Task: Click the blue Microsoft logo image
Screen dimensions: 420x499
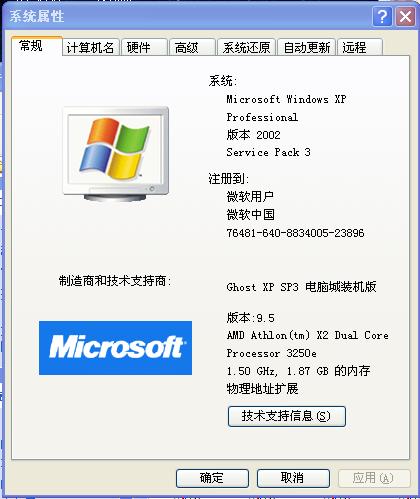Action: pos(115,348)
